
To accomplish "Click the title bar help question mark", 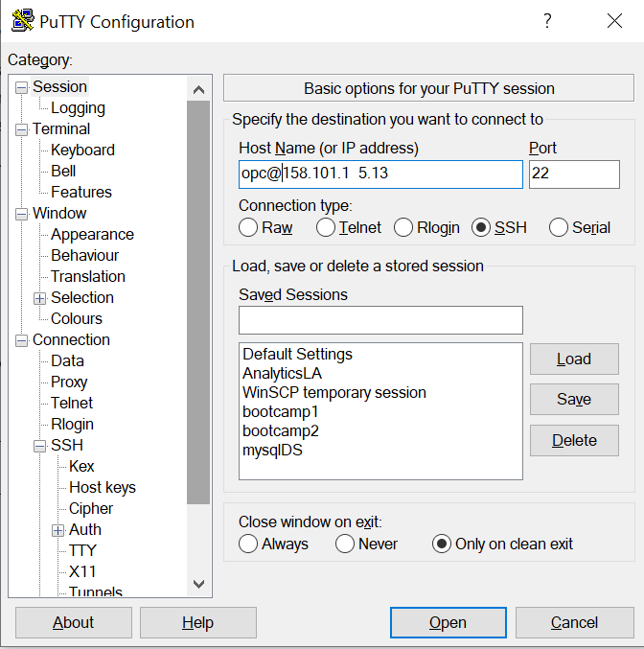I will [x=547, y=21].
